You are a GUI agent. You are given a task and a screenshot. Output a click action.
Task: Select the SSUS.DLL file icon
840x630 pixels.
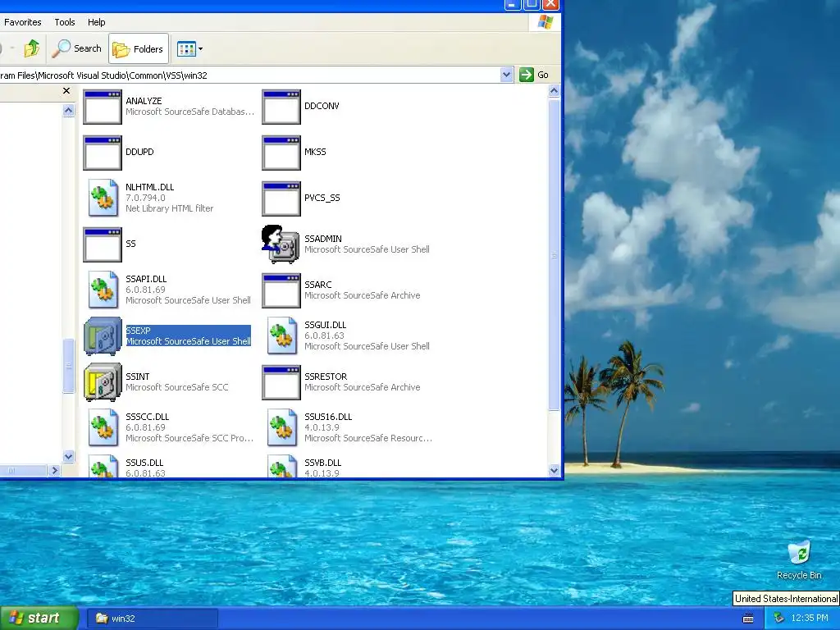[x=103, y=466]
